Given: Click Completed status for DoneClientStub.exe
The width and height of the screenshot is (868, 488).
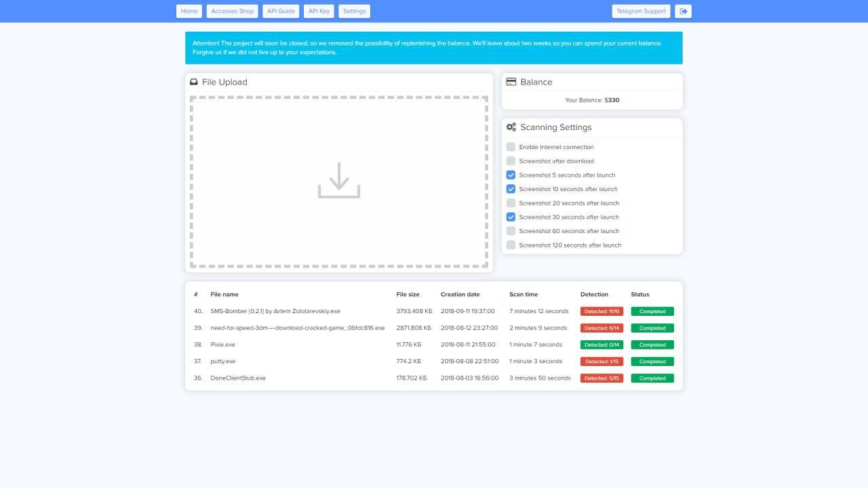Looking at the screenshot, I should coord(652,378).
